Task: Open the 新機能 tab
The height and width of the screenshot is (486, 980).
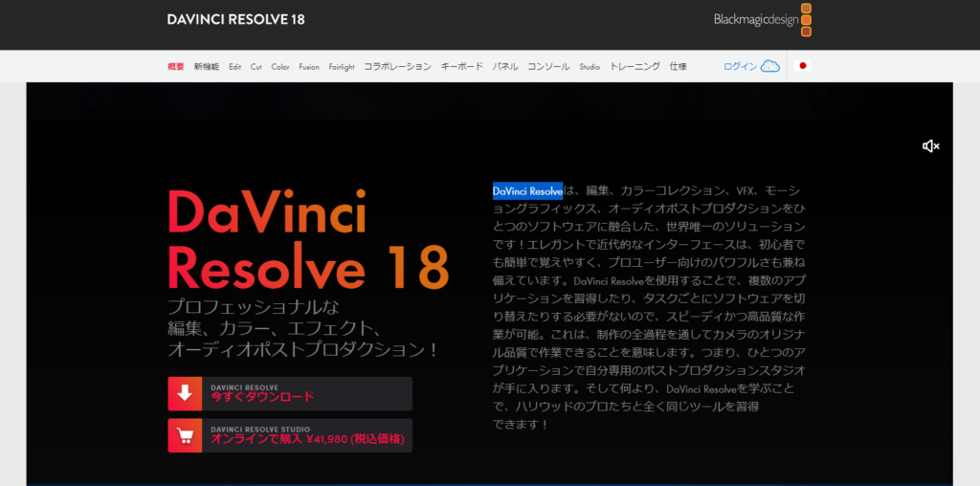Action: click(x=207, y=66)
